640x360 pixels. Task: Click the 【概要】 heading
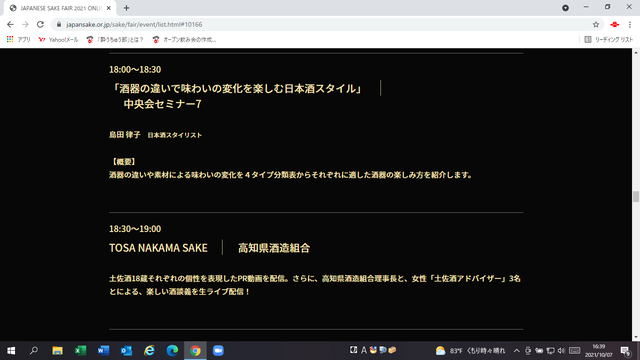pyautogui.click(x=124, y=162)
